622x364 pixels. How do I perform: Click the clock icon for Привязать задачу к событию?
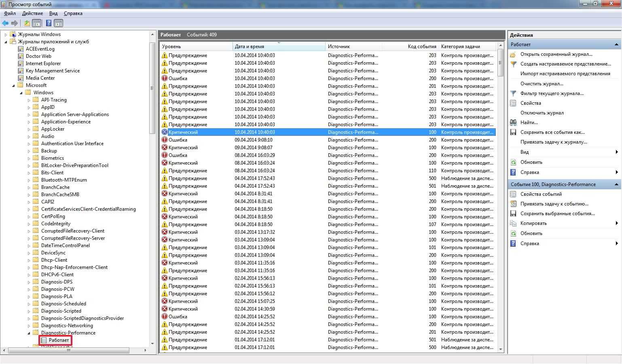[x=513, y=204]
